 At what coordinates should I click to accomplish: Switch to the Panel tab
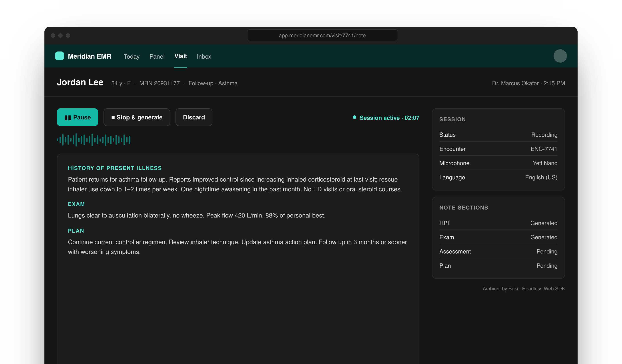(157, 56)
